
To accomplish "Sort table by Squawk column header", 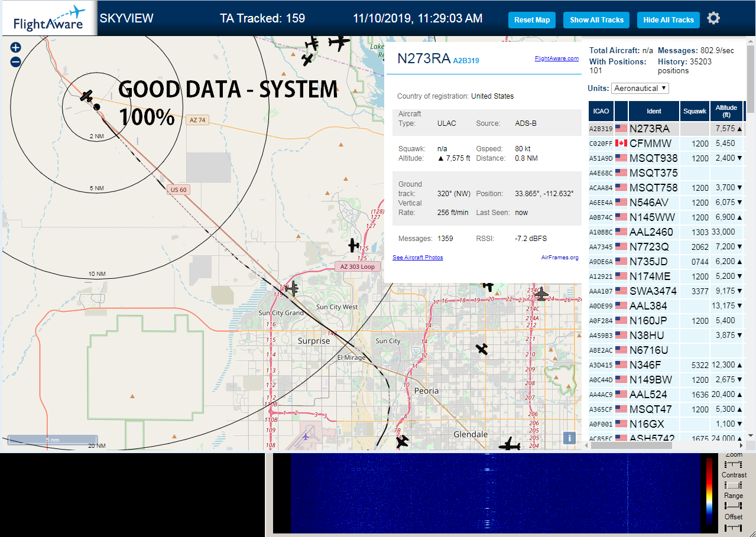I will pos(695,111).
